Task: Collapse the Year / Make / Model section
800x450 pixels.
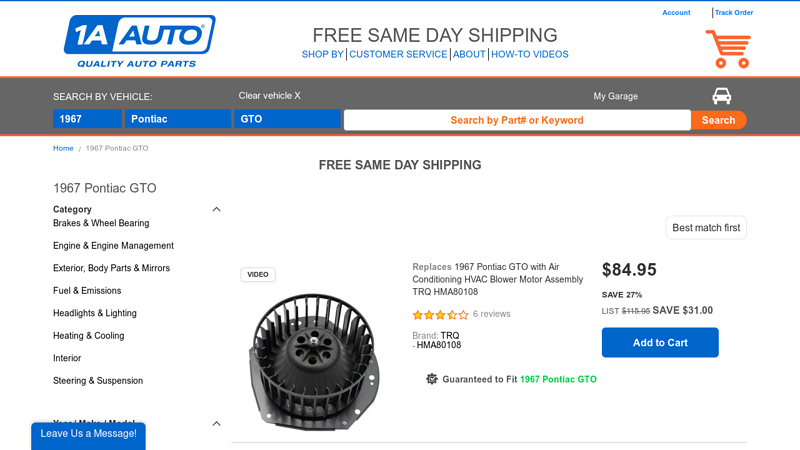Action: [216, 424]
